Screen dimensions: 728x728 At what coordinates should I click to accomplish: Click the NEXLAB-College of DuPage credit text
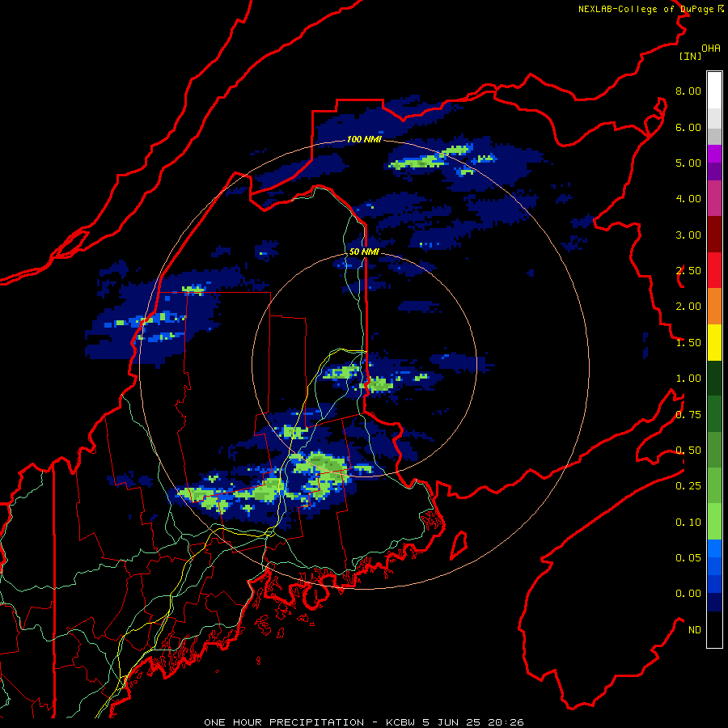click(x=646, y=9)
